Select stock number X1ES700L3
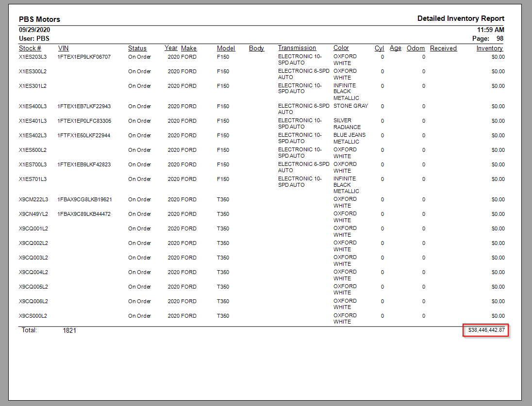 [33, 165]
